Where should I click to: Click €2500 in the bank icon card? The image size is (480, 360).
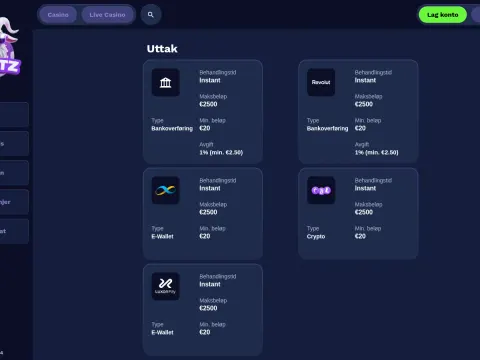208,104
